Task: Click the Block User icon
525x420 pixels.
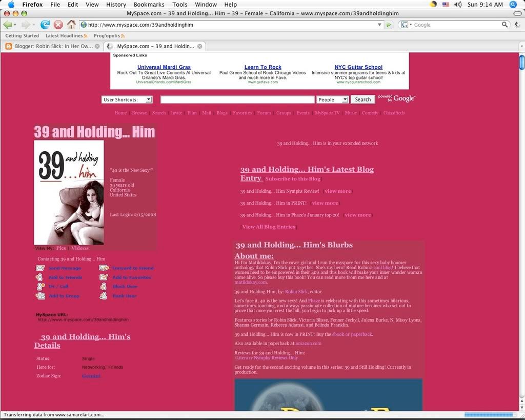Action: 104,286
